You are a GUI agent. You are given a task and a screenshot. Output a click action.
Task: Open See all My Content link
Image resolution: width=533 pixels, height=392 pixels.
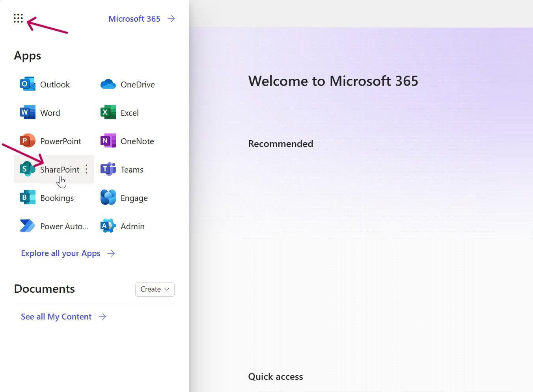point(56,317)
